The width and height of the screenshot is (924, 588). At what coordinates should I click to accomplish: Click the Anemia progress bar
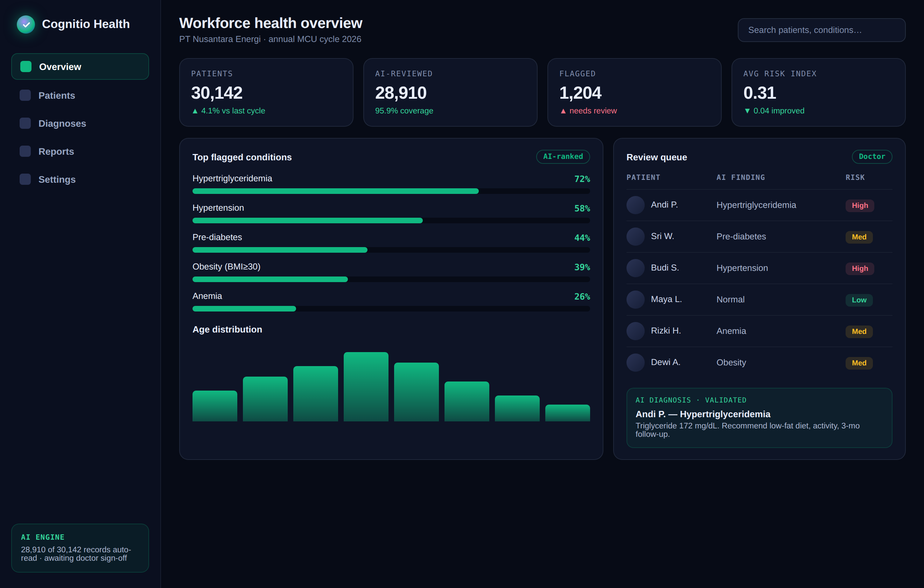click(391, 309)
